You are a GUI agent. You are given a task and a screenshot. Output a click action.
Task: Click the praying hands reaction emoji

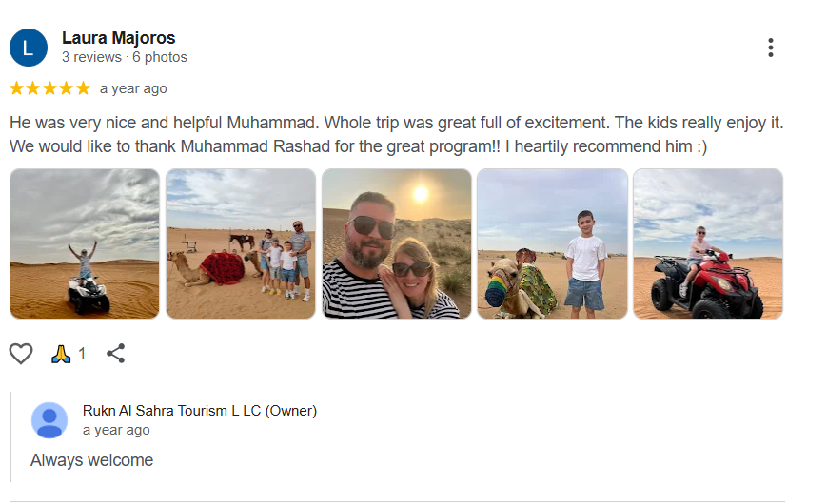coord(61,354)
